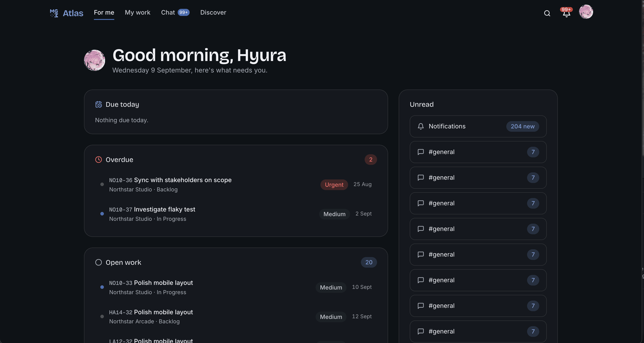Click the 204 new notifications badge
This screenshot has height=343, width=644.
(522, 126)
